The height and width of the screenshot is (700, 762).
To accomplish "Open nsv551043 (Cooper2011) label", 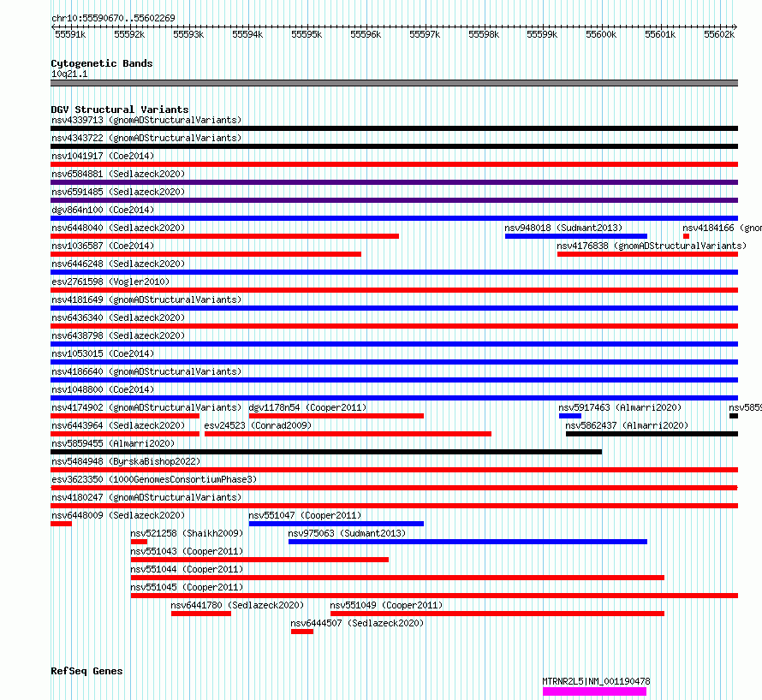I will click(187, 551).
